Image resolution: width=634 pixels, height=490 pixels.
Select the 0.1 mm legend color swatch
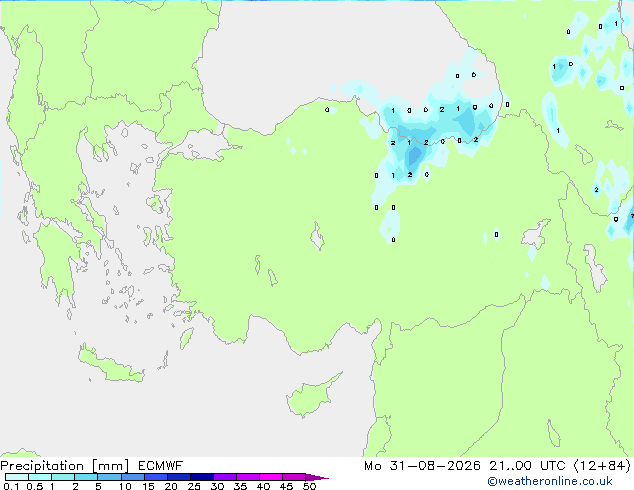17,477
